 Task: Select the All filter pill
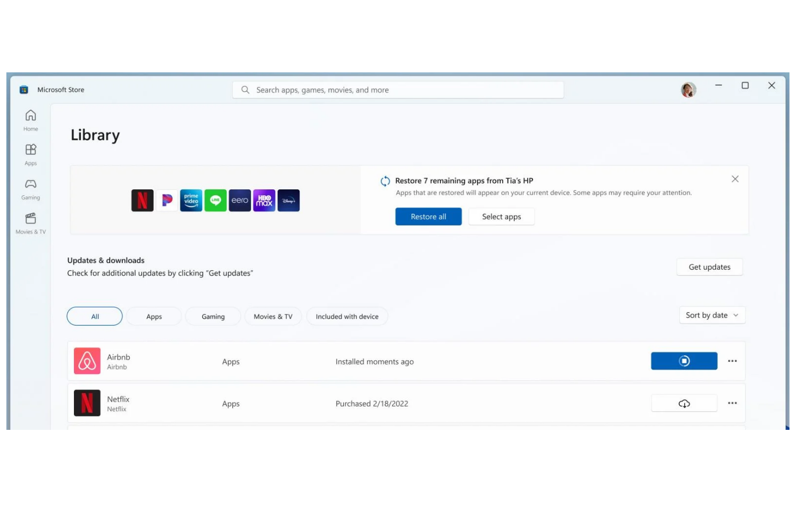(94, 316)
